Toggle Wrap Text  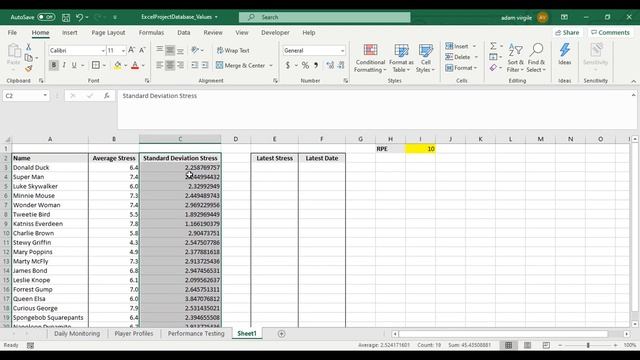pos(233,50)
